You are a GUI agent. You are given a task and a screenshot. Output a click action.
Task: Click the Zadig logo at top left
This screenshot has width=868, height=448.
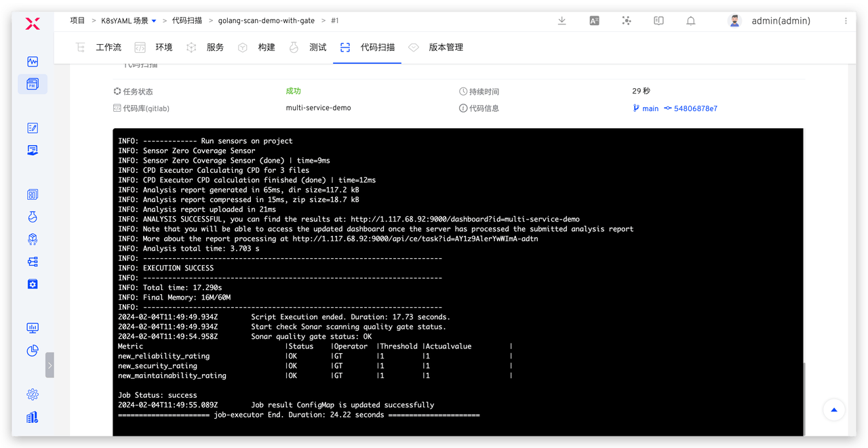click(x=33, y=24)
